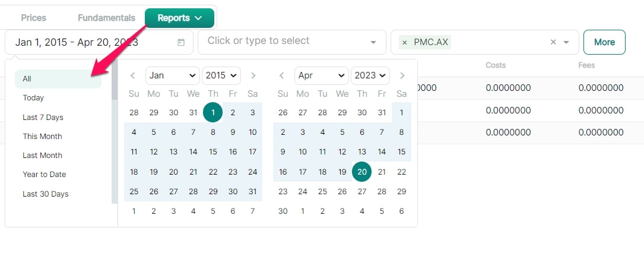
Task: Go to previous month in right calendar
Action: point(282,75)
